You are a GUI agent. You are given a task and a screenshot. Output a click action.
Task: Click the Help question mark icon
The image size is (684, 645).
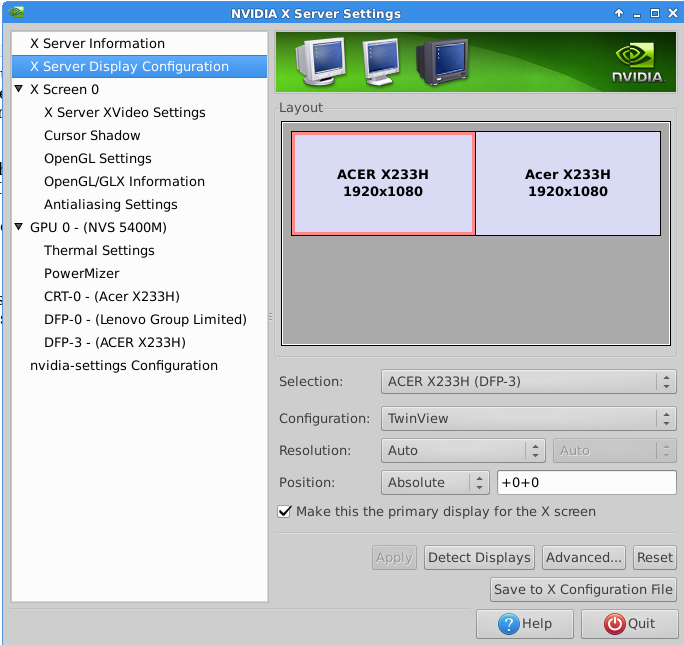point(508,624)
